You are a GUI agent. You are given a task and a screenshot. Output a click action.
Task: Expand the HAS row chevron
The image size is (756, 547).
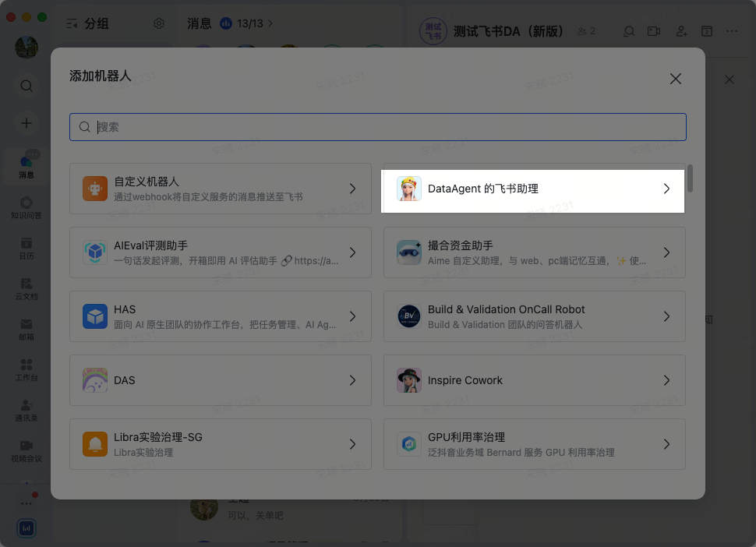(x=352, y=316)
